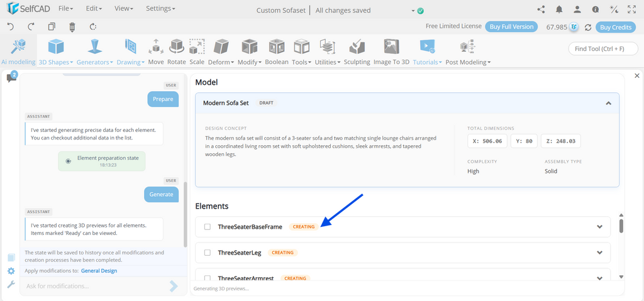Click the SelfCAD credits coin icon
Image resolution: width=644 pixels, height=301 pixels.
coord(574,27)
